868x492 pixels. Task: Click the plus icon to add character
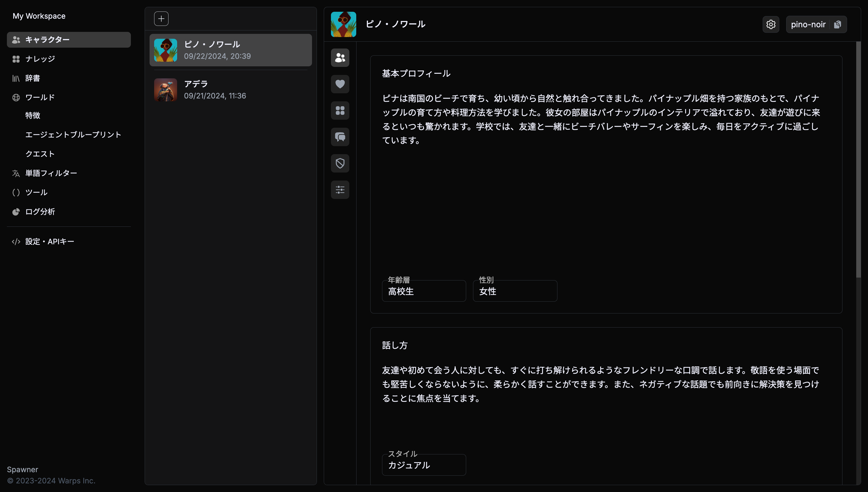(161, 19)
